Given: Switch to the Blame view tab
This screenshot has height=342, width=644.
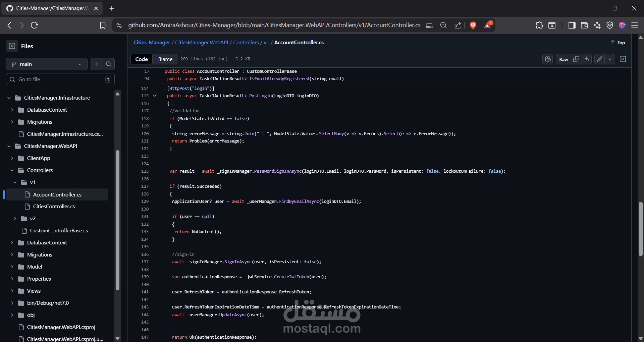Looking at the screenshot, I should 165,59.
